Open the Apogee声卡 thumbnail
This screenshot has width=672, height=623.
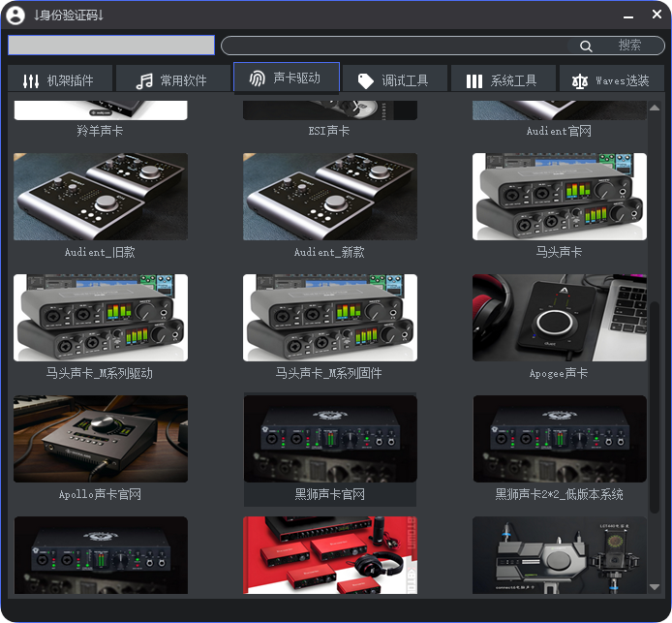[x=560, y=318]
